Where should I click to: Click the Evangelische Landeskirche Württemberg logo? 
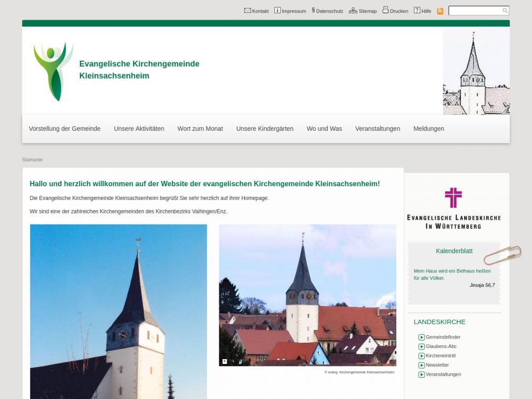point(453,208)
